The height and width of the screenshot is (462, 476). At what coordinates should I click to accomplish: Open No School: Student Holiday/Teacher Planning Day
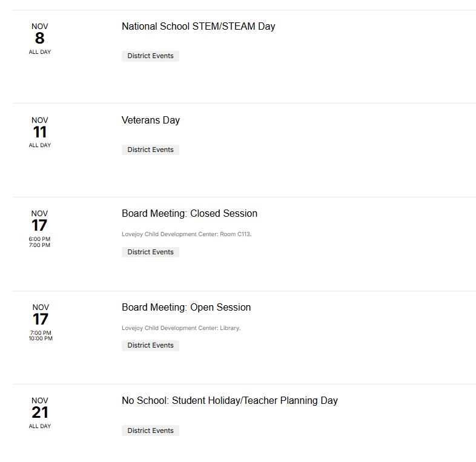(x=230, y=401)
